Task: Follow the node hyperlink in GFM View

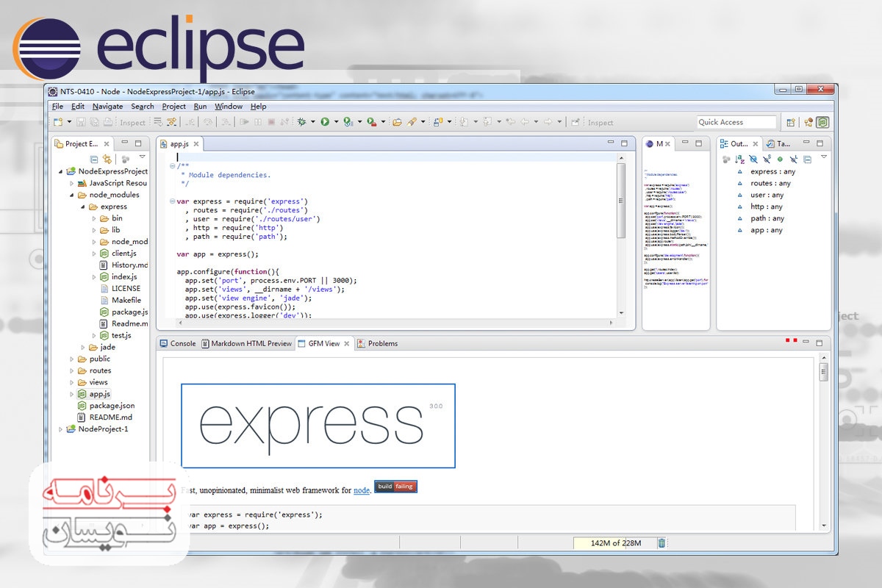Action: tap(361, 489)
